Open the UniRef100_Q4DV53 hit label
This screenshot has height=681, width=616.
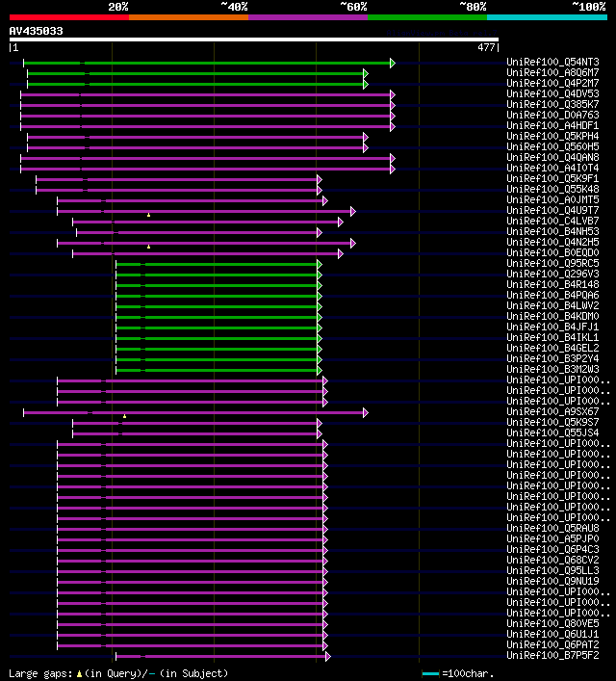point(552,93)
